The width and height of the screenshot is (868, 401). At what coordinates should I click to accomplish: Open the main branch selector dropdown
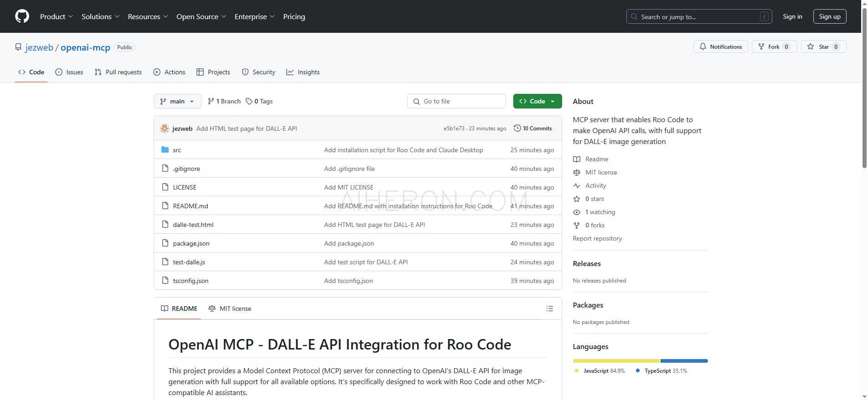[x=177, y=101]
